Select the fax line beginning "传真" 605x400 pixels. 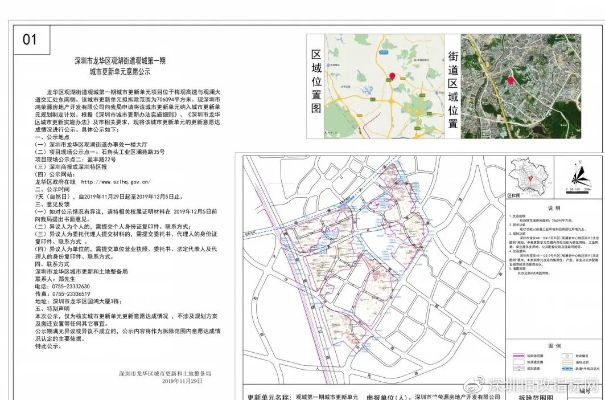[x=63, y=294]
